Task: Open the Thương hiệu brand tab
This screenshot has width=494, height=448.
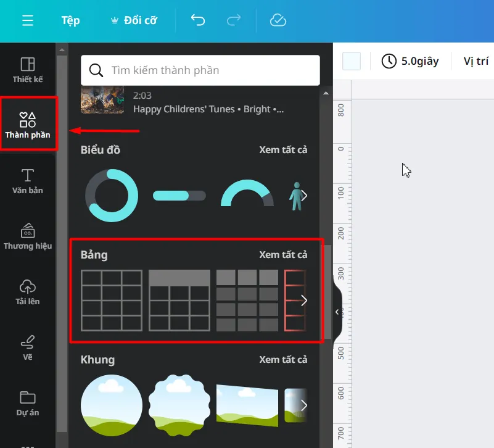Action: [x=28, y=236]
